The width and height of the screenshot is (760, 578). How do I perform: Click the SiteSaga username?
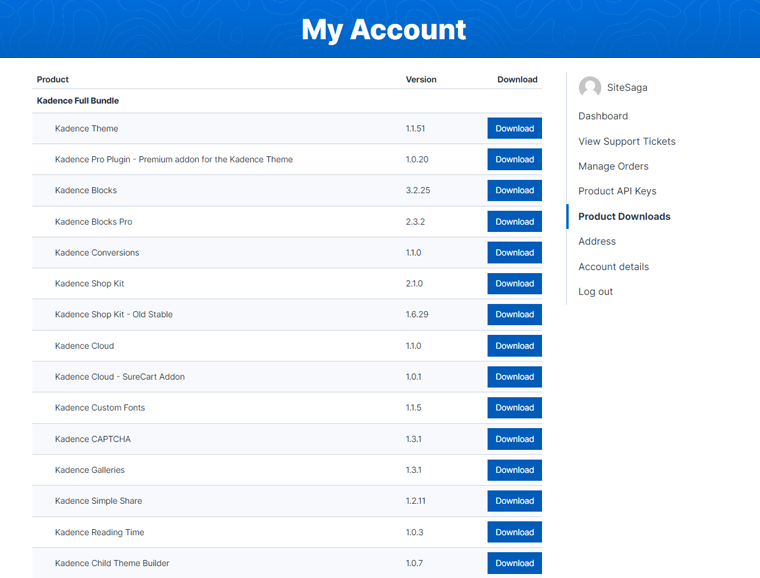(627, 88)
